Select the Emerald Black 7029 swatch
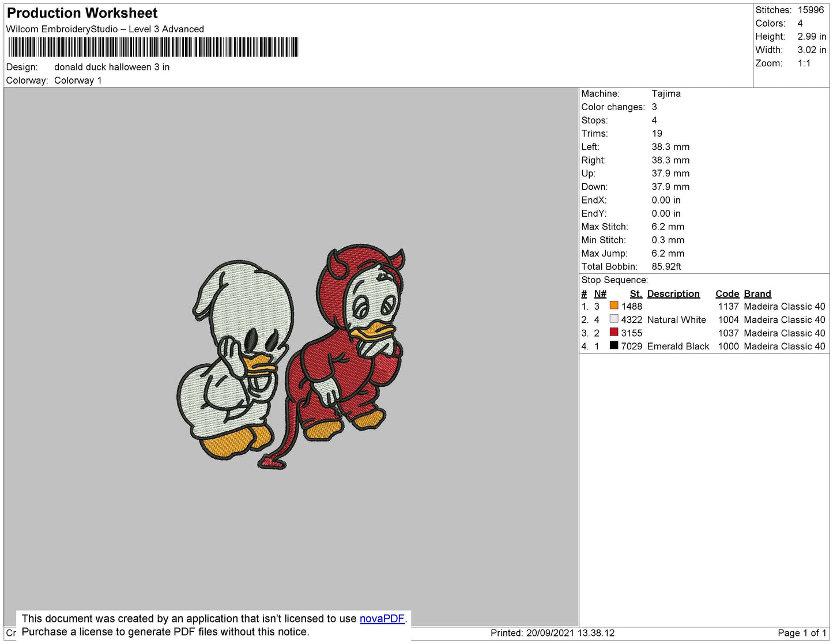The image size is (833, 644). (614, 345)
